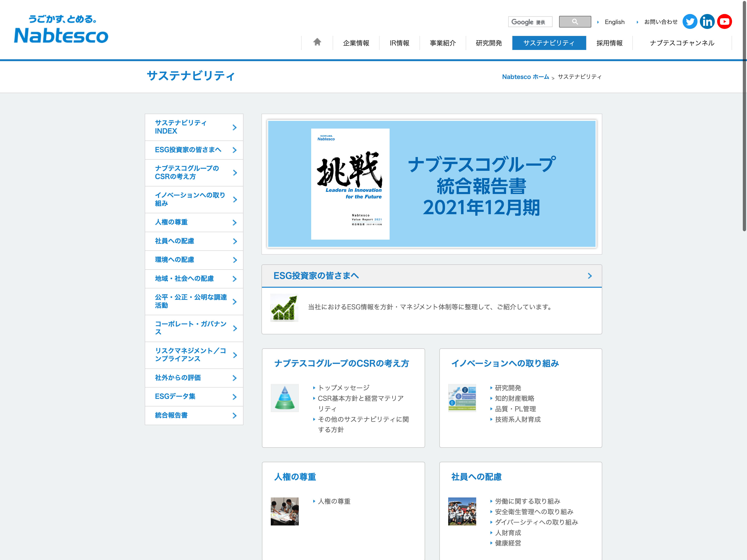The height and width of the screenshot is (560, 747).
Task: Click the CSR pyramid thumbnail image
Action: click(x=285, y=398)
